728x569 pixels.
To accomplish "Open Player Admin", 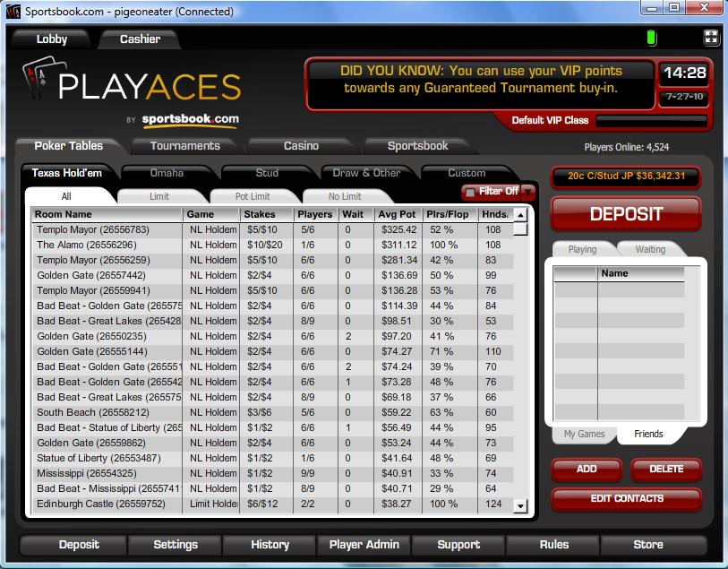I will pyautogui.click(x=364, y=545).
